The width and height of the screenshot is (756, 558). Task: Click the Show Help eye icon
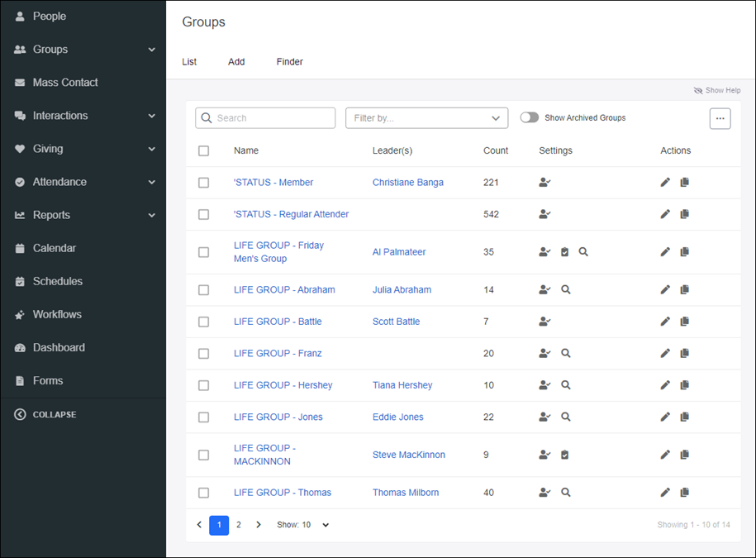698,91
